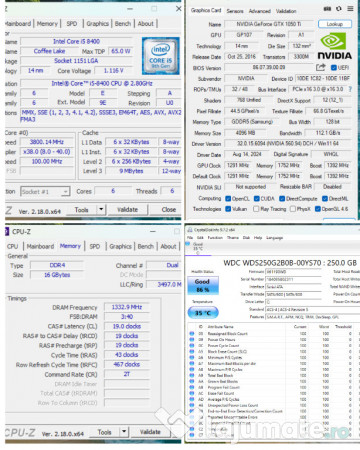Select the Good 35 °C disk status icon

click(197, 247)
